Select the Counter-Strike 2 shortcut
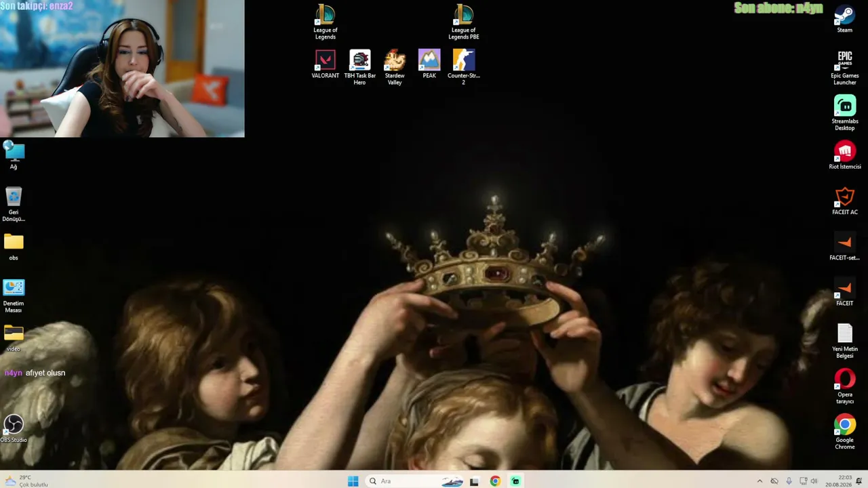This screenshot has width=868, height=488. coord(464,67)
